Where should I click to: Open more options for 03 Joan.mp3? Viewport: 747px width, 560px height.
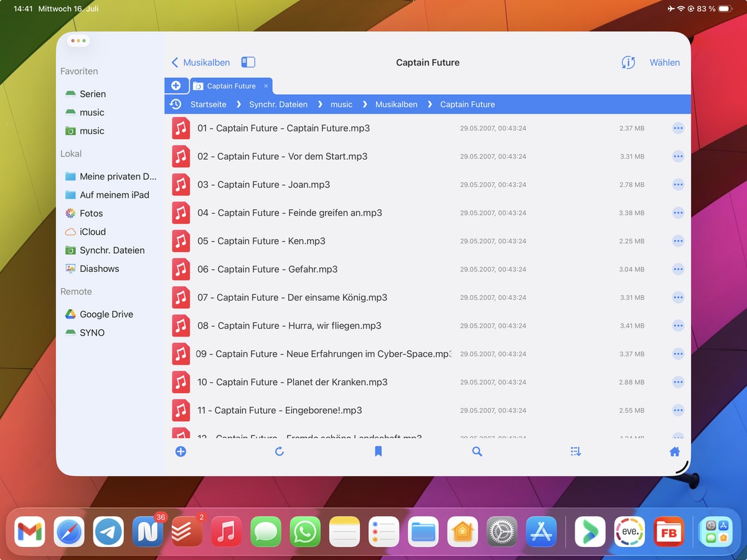(678, 185)
